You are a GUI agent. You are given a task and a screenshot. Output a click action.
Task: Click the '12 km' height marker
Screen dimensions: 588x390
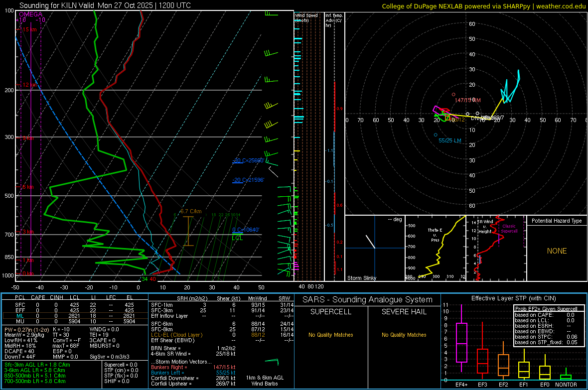(29, 85)
